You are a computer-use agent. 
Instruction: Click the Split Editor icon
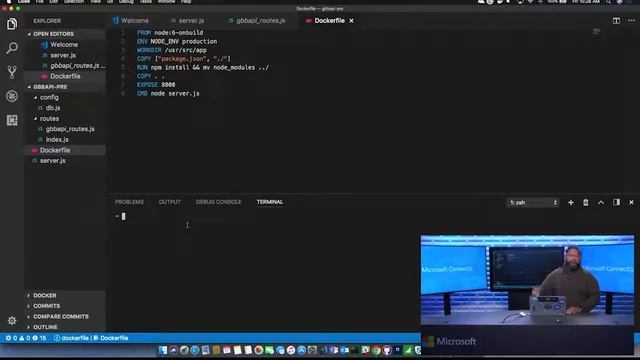[x=616, y=20]
